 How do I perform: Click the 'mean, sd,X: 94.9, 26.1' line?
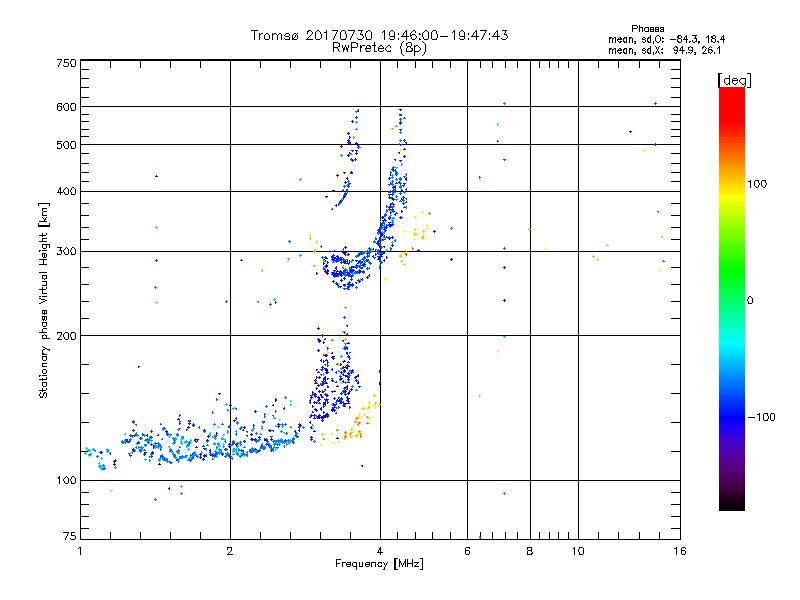click(x=664, y=51)
